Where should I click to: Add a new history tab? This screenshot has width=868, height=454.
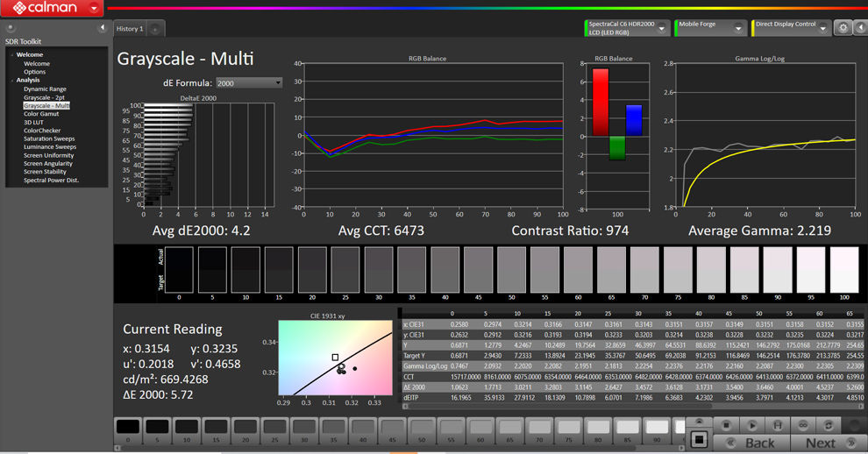(155, 29)
